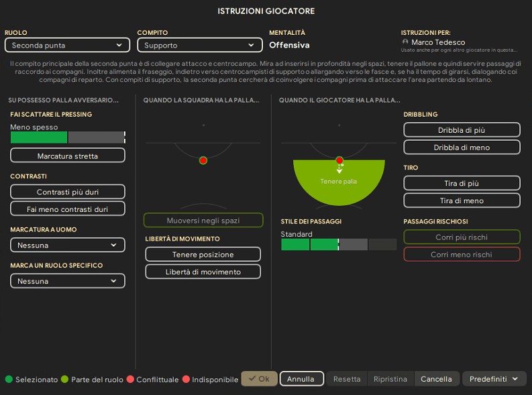Viewport: 532px width, 395px height.
Task: Adjust the Fai scattare il pressing slider
Action: 68,137
